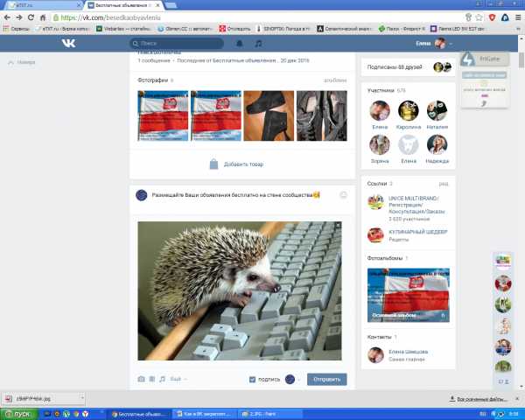Image resolution: width=525 pixels, height=420 pixels.
Task: Go back with browser back arrow
Action: pos(7,17)
